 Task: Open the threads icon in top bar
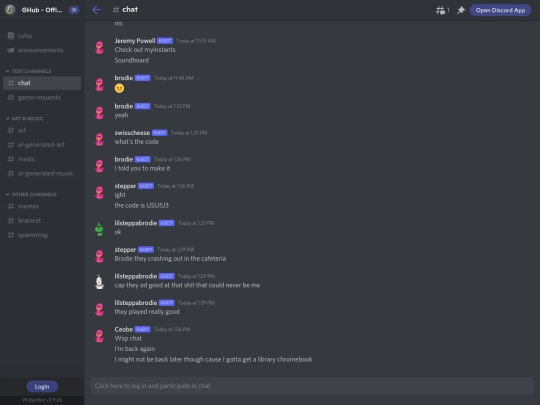click(440, 10)
